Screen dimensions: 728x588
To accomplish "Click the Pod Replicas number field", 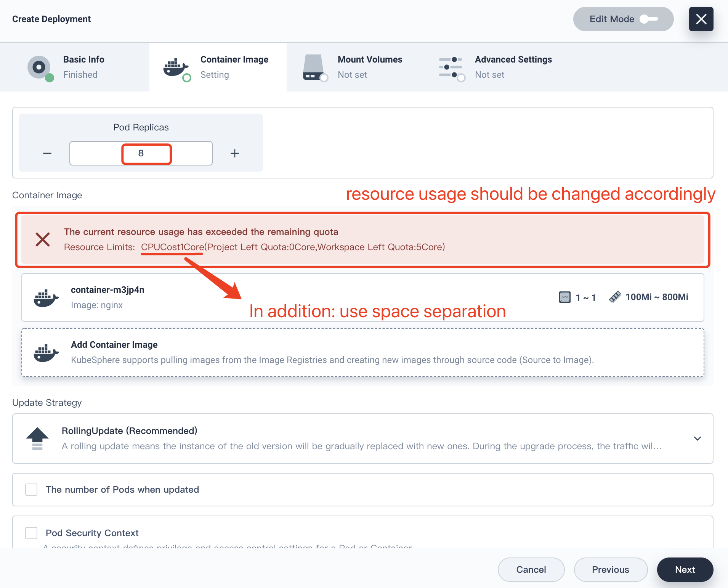I will 141,153.
